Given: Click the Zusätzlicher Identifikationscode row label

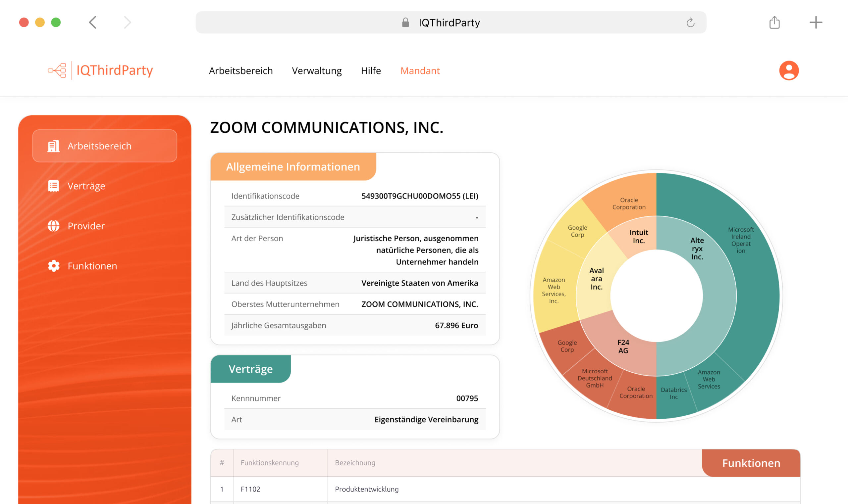Looking at the screenshot, I should (x=288, y=217).
